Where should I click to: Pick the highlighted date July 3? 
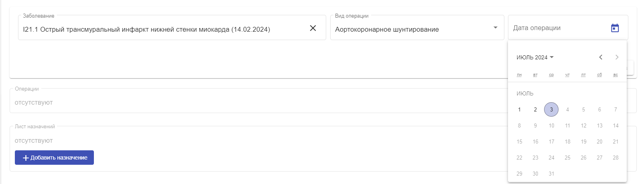point(551,109)
